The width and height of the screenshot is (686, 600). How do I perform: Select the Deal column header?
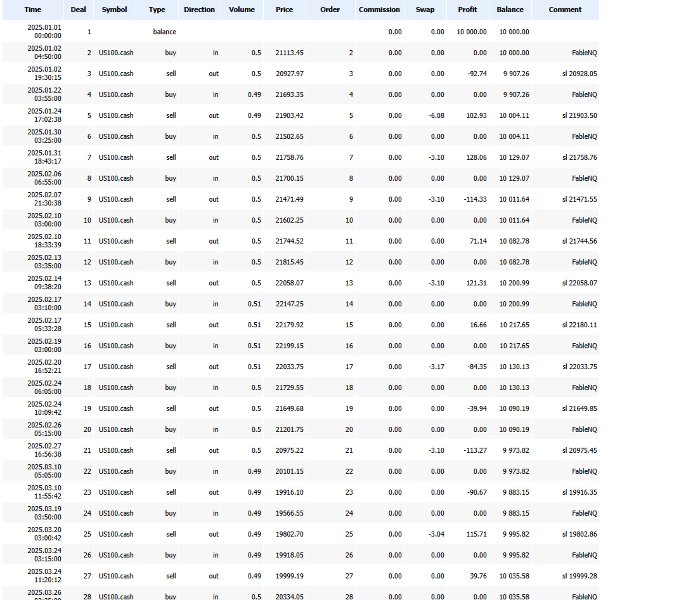coord(78,10)
